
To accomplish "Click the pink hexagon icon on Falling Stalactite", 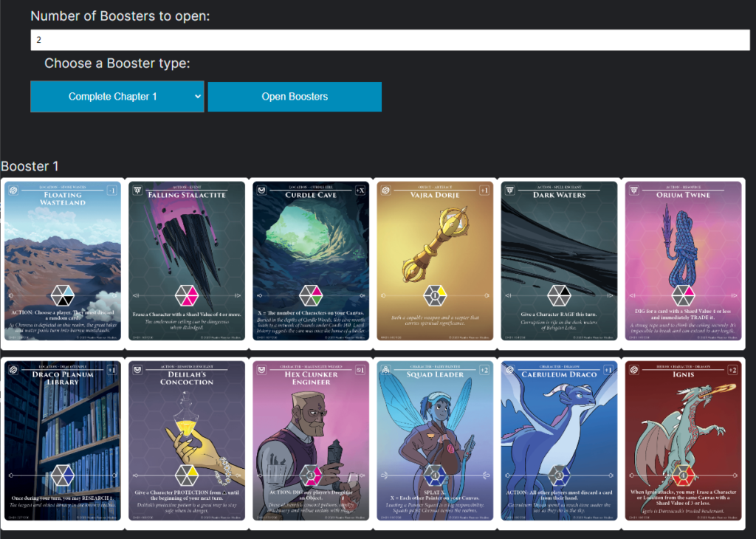I will 187,295.
